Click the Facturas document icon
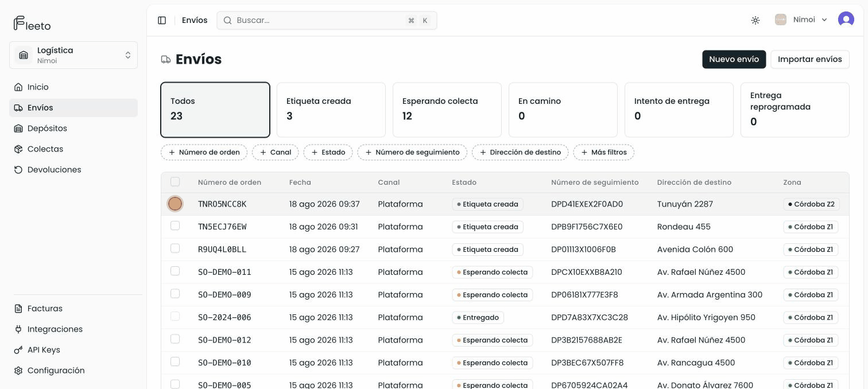 [x=18, y=309]
